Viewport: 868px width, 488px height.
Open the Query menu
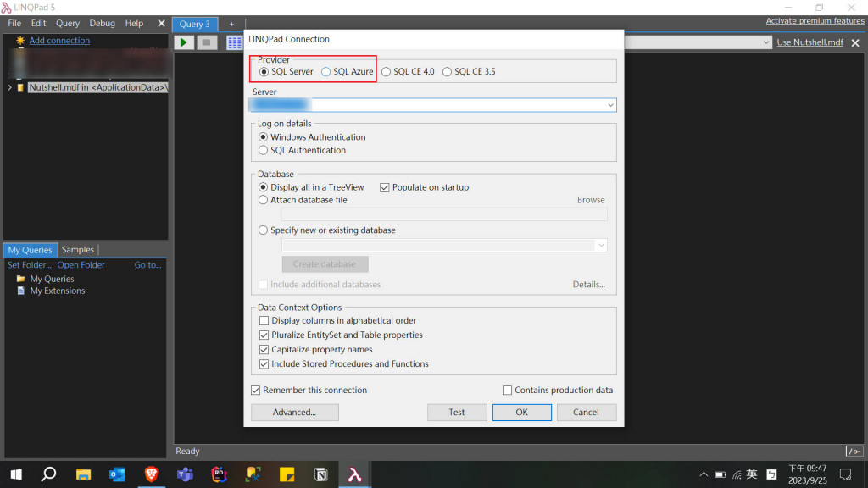click(68, 23)
